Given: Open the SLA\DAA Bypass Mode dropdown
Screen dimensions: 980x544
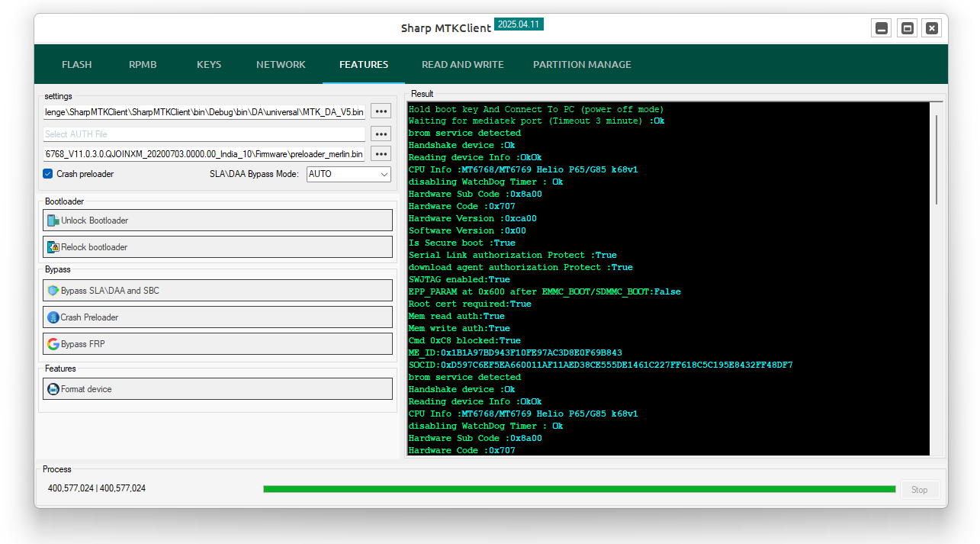Looking at the screenshot, I should (349, 174).
